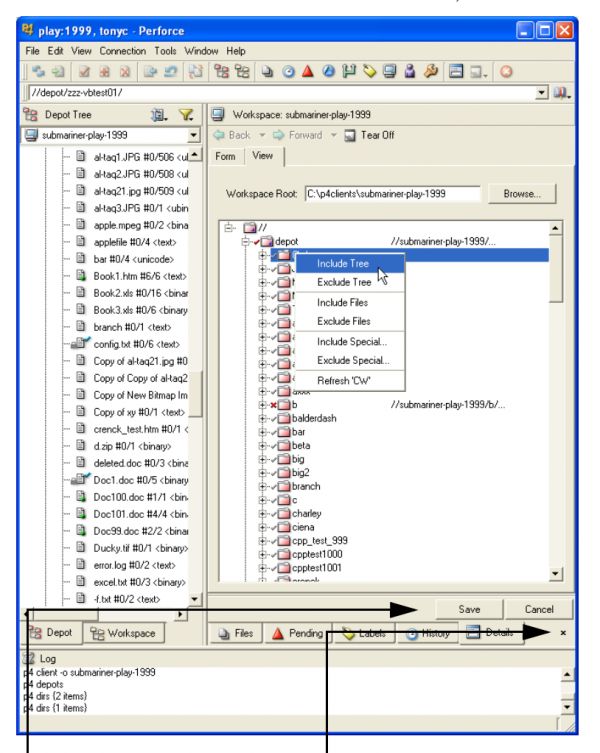Toggle the checkmark on balderdash folder
Screen dimensions: 600x753
click(x=273, y=417)
